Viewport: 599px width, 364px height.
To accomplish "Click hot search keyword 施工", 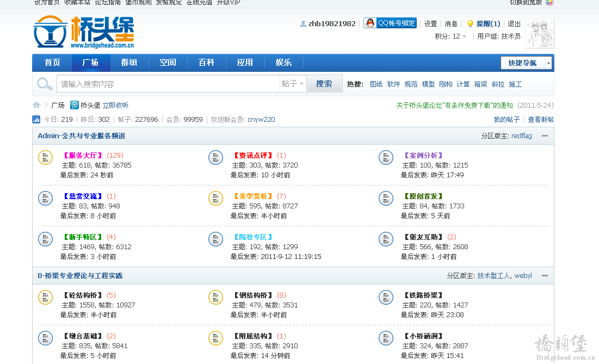I will (515, 84).
